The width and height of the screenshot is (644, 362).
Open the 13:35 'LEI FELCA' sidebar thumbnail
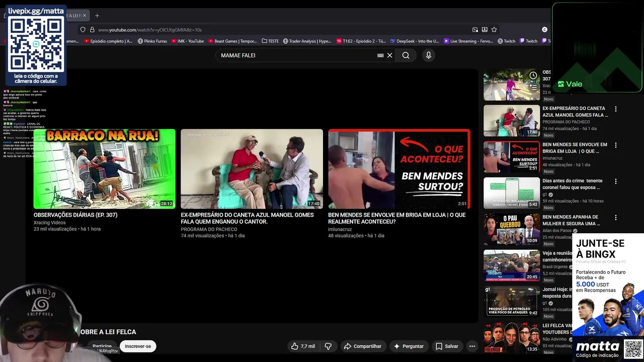[512, 338]
